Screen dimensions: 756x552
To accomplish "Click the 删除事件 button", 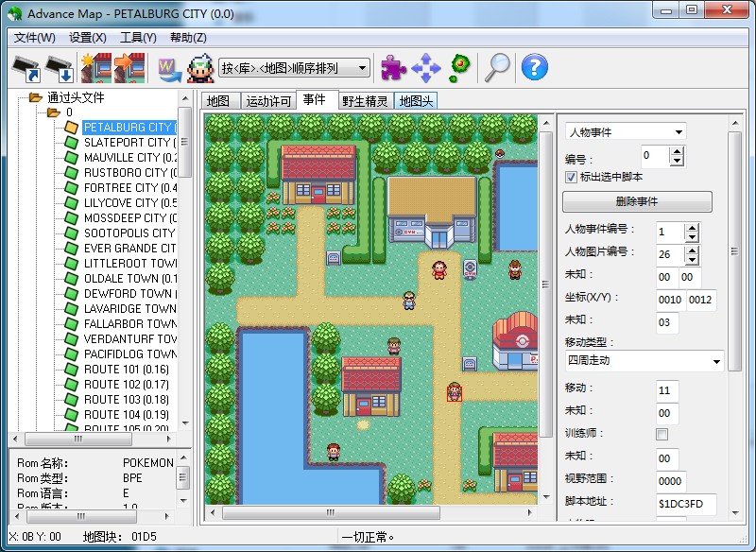I will tap(637, 201).
